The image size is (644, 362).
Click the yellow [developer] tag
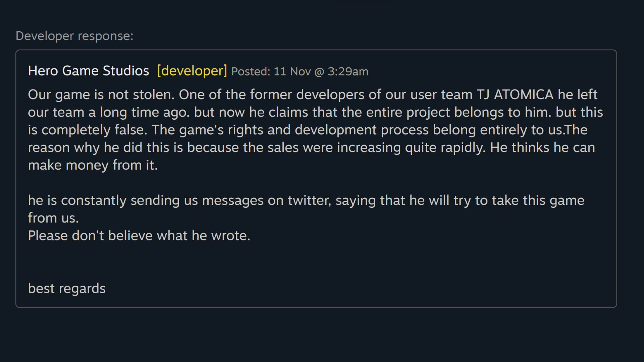[192, 71]
